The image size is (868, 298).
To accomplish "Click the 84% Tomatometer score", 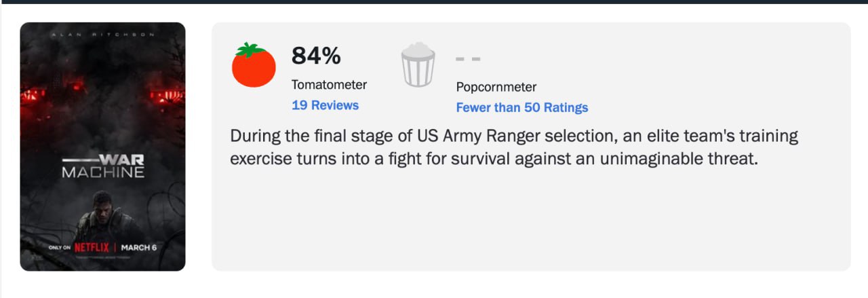I will point(316,56).
